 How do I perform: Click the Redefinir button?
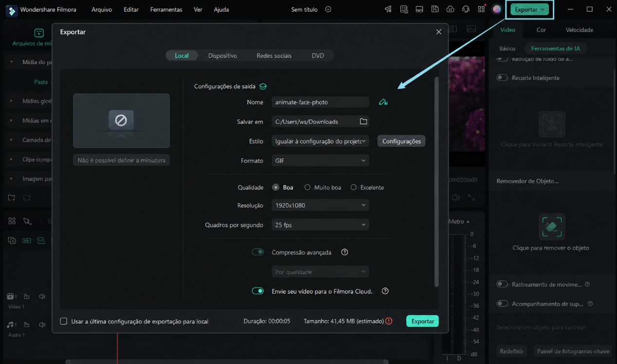click(511, 351)
